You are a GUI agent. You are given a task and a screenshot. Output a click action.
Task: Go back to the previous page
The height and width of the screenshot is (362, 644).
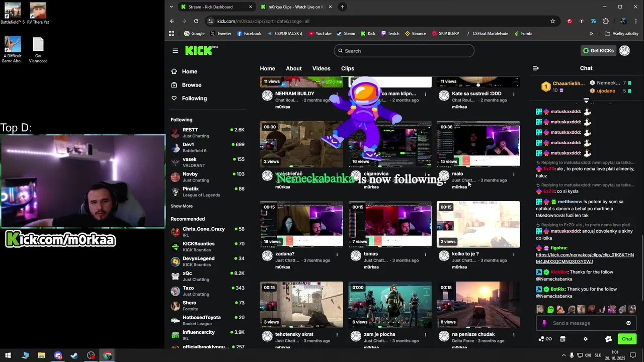pos(172,21)
